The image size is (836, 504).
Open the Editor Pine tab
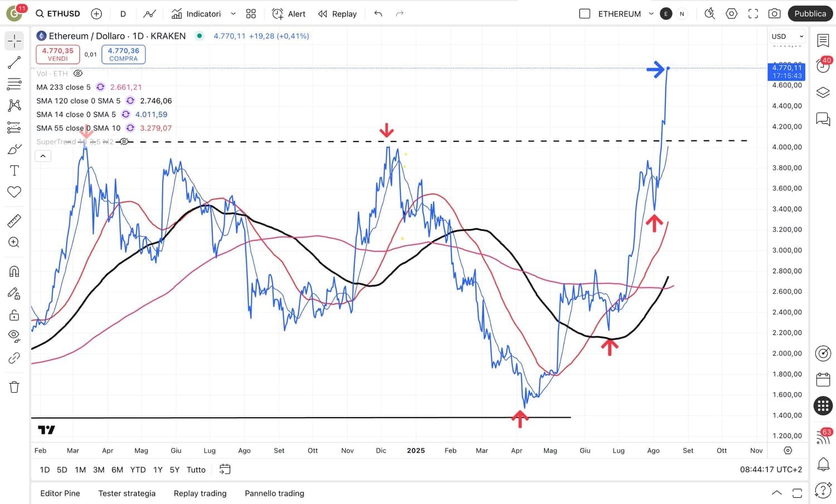pos(60,493)
